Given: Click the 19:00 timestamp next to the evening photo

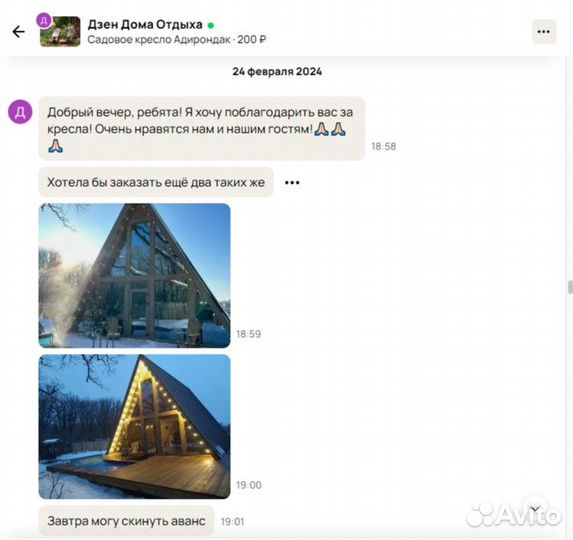Looking at the screenshot, I should coord(249,485).
